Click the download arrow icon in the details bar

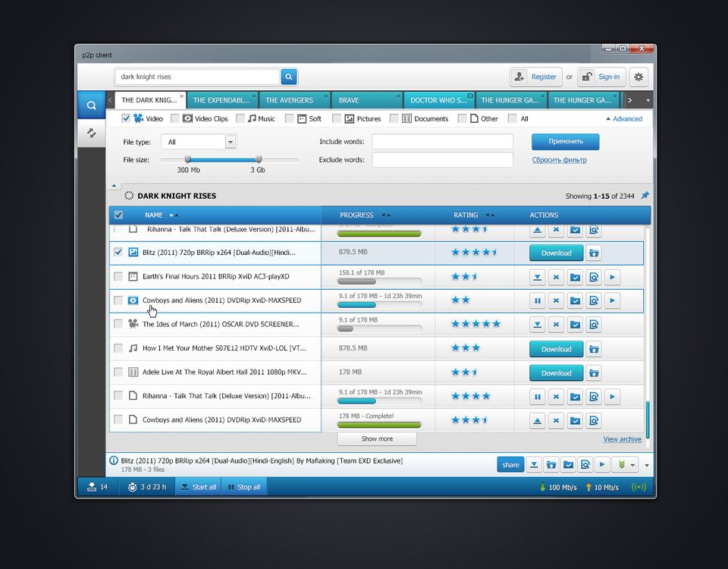534,464
